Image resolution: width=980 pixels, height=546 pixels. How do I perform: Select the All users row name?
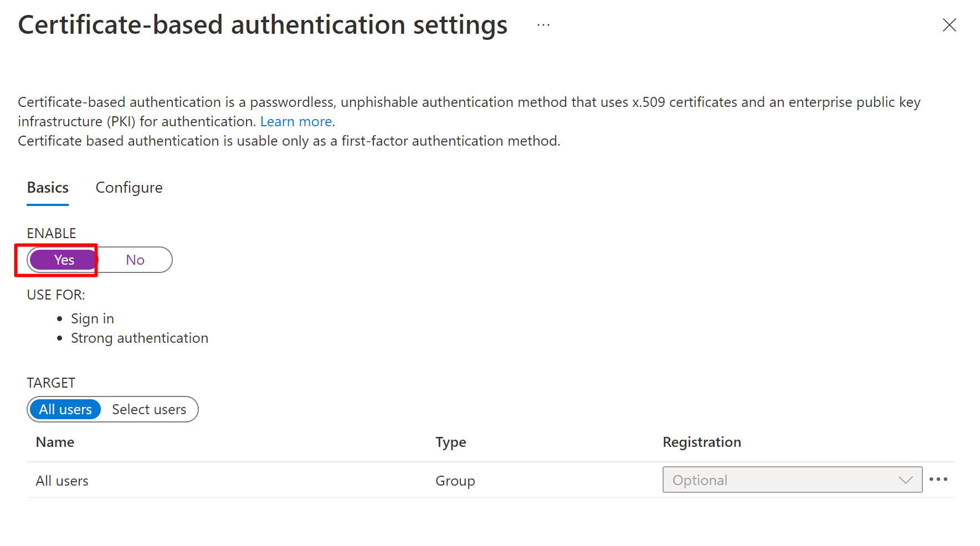point(62,481)
